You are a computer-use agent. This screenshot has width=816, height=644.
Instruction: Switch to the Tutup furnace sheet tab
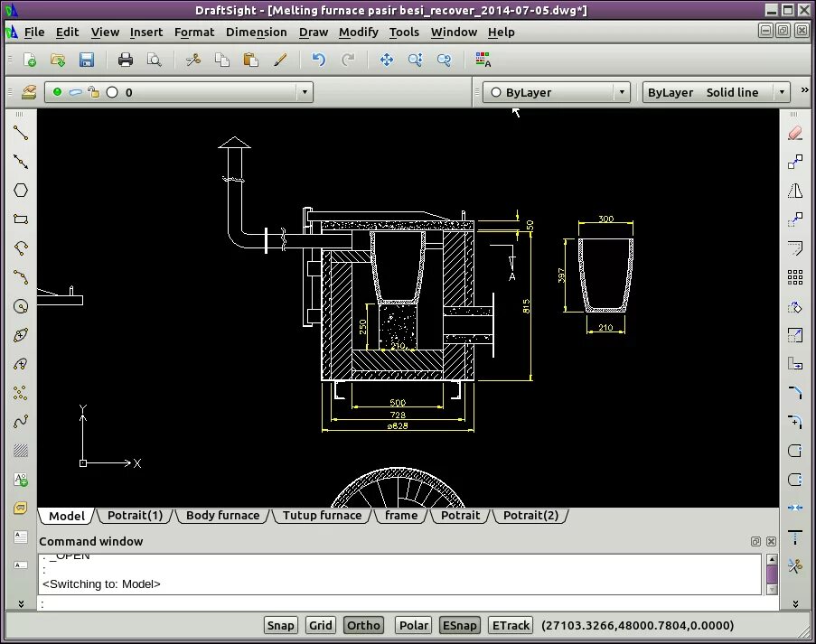pyautogui.click(x=322, y=516)
